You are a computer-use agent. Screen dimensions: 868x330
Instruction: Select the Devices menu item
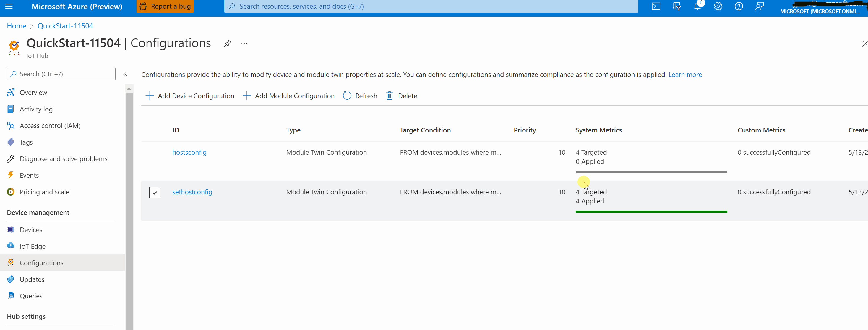pos(30,229)
